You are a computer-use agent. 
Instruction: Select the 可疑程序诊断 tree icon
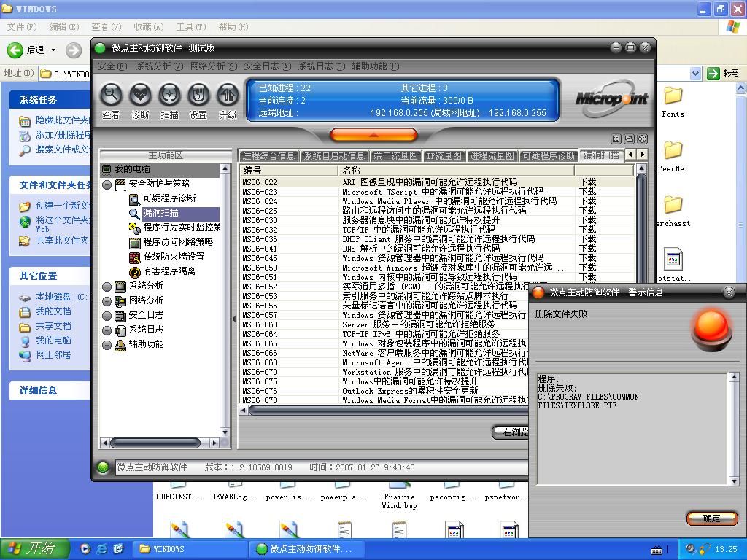tap(135, 199)
